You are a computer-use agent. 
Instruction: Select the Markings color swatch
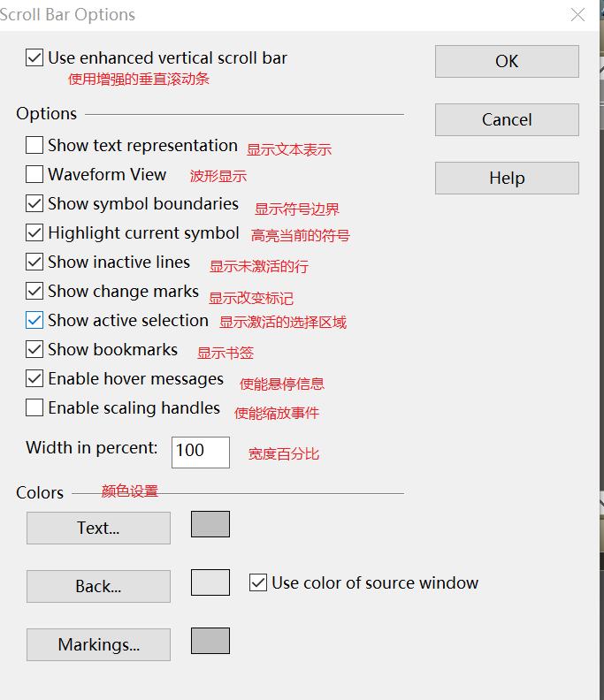click(x=210, y=641)
